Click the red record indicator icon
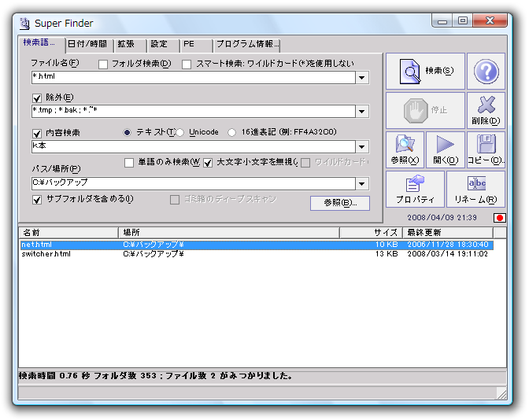Viewport: 529px width, 420px height. point(500,218)
